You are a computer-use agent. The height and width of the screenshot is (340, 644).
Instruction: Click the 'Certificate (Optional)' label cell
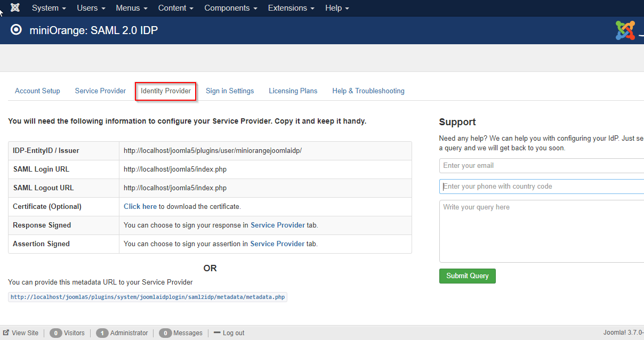click(64, 207)
